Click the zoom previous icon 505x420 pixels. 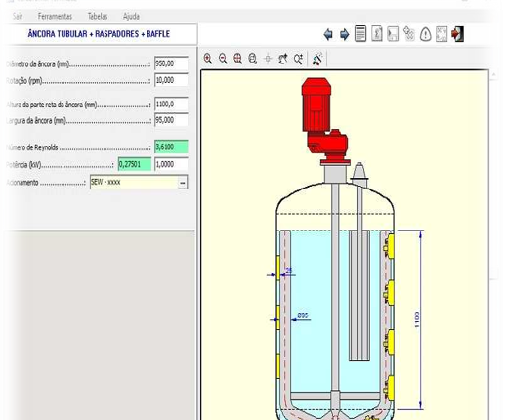point(282,59)
